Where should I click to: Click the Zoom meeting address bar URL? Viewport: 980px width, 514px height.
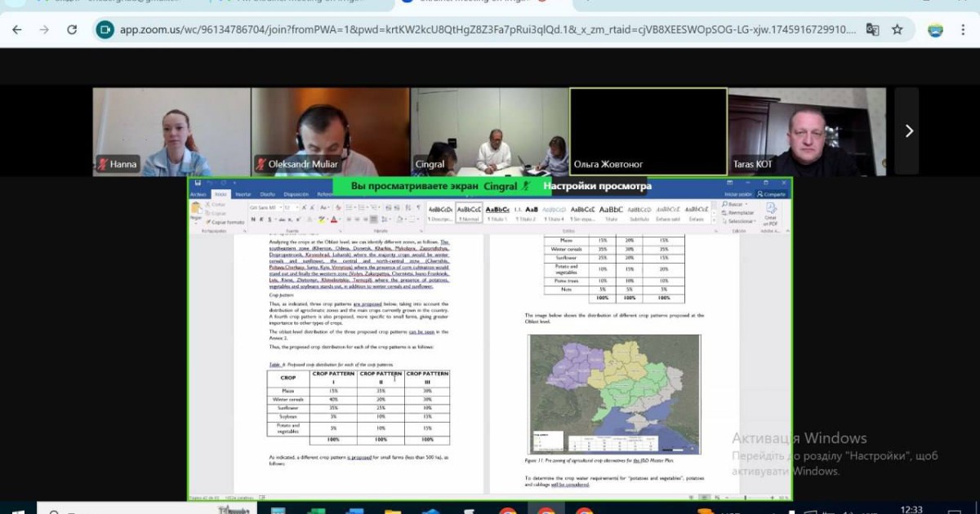[488, 30]
